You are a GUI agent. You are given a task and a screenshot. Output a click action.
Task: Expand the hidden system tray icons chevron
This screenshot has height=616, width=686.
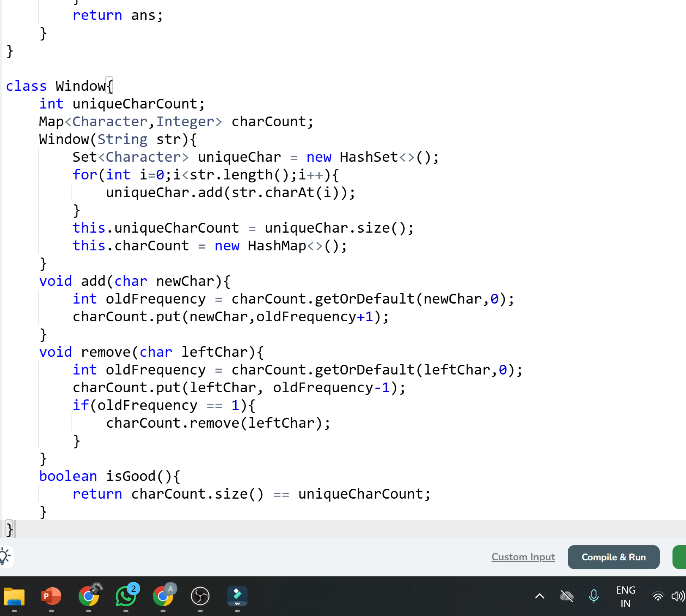(x=539, y=596)
